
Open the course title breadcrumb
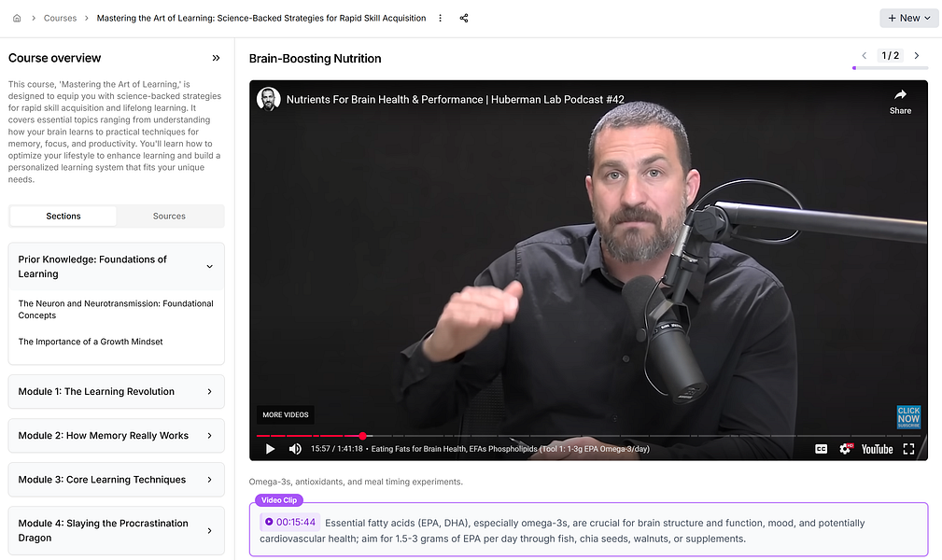(x=261, y=18)
